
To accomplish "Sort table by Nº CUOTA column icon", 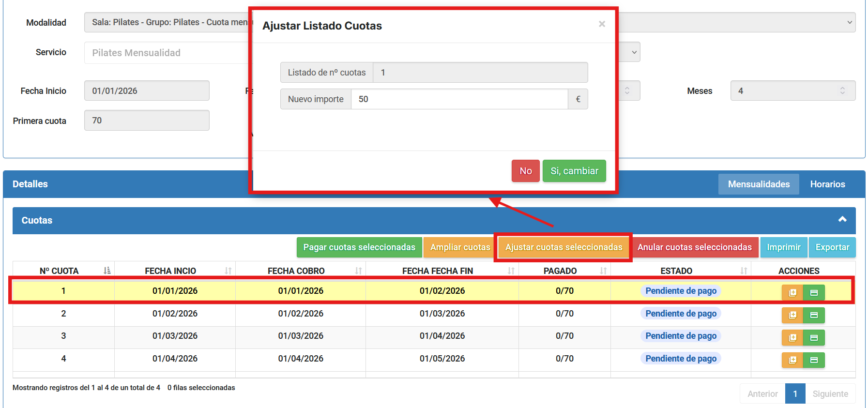I will pyautogui.click(x=107, y=271).
